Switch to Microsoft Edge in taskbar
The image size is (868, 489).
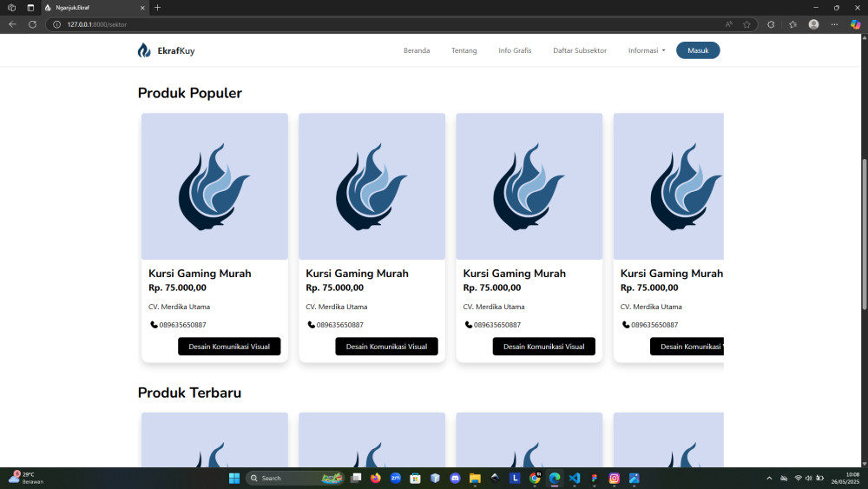point(555,478)
